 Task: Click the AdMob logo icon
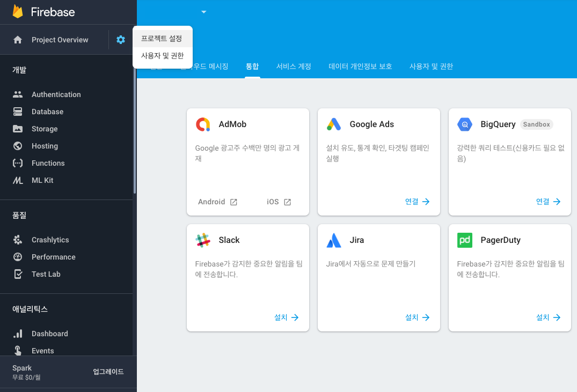click(x=203, y=124)
